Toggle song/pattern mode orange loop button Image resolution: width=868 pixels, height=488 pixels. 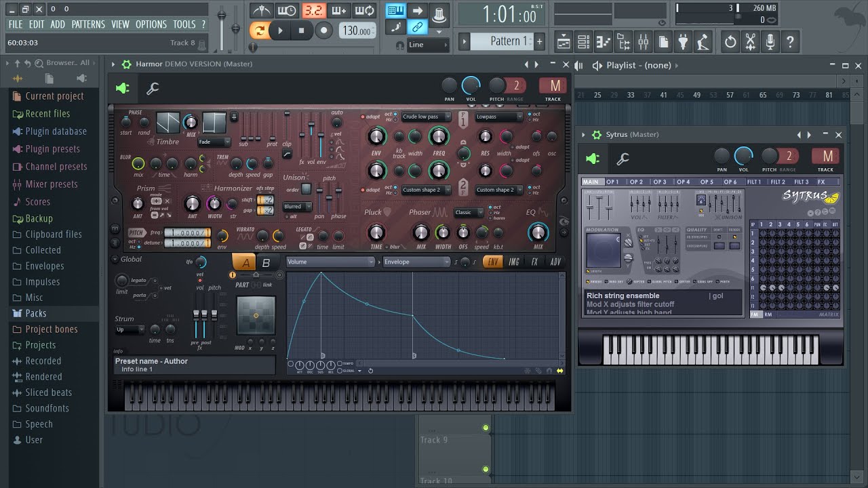pos(259,30)
